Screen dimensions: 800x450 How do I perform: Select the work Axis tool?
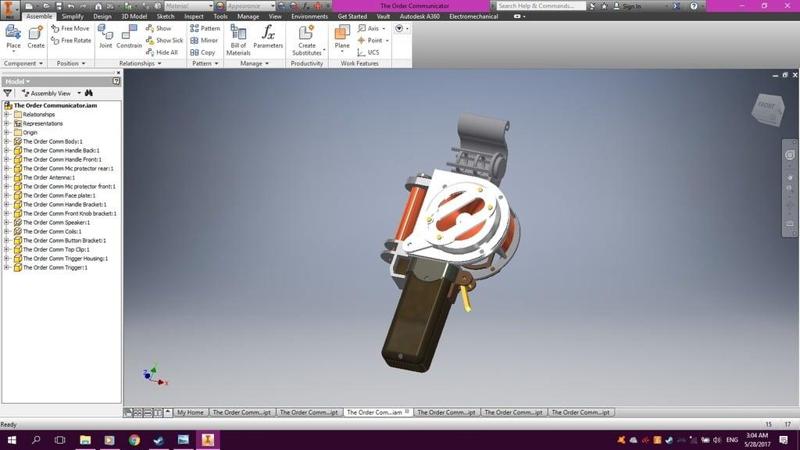(x=371, y=28)
